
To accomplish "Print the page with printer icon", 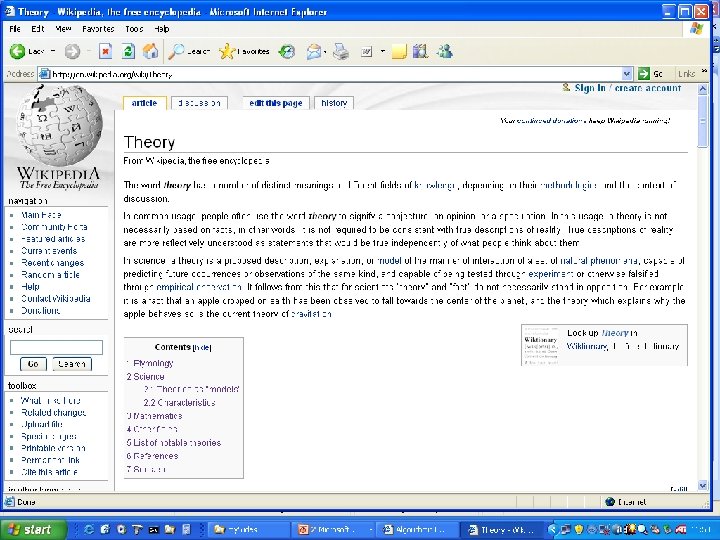I will (341, 51).
